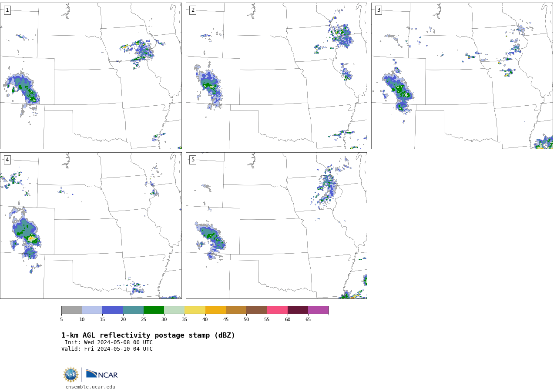Open ensemble member 2 reflectivity map

(x=276, y=76)
